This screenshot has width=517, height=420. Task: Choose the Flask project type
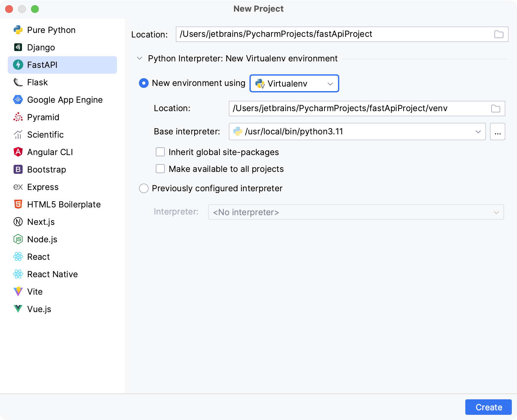[62, 82]
